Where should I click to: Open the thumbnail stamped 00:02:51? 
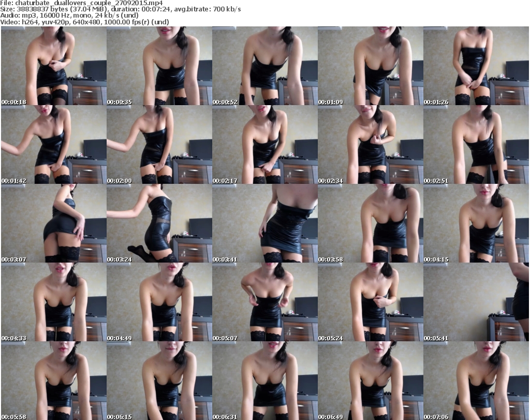(x=476, y=144)
